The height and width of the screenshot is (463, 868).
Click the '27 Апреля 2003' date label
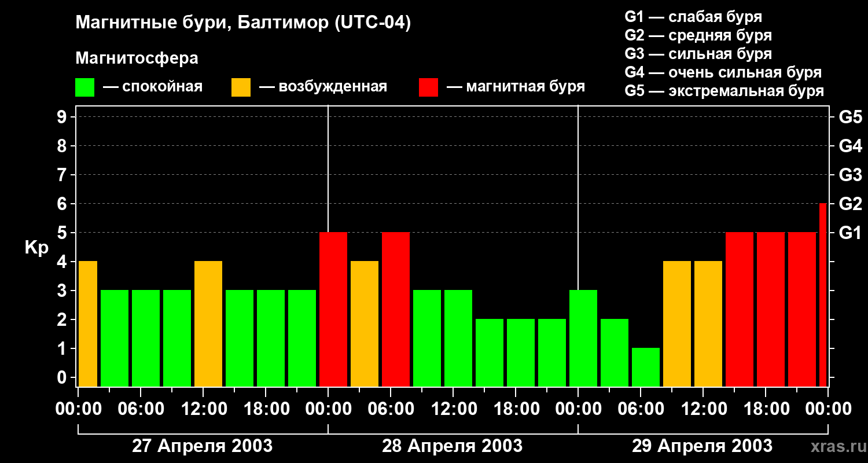click(203, 446)
